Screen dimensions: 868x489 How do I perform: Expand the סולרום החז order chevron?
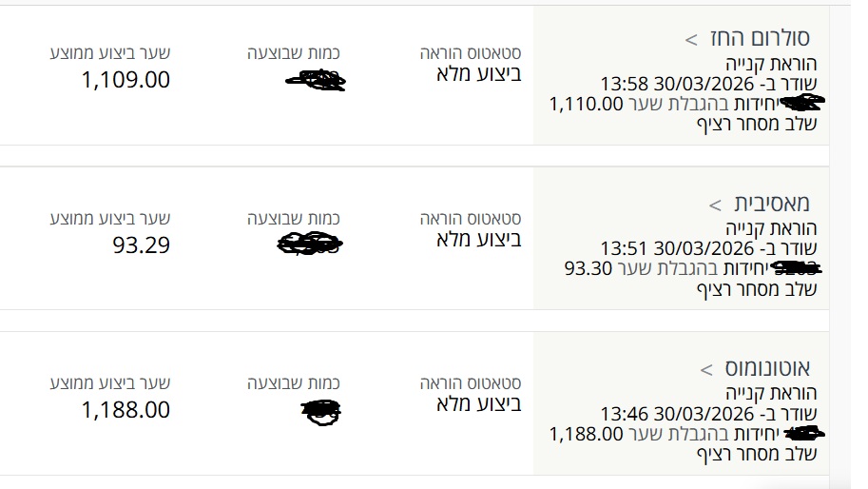pos(692,40)
